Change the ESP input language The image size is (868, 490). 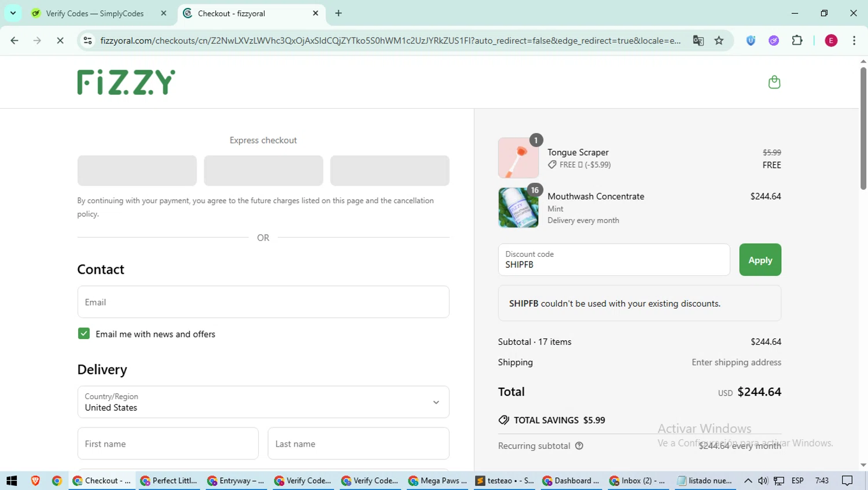click(797, 481)
